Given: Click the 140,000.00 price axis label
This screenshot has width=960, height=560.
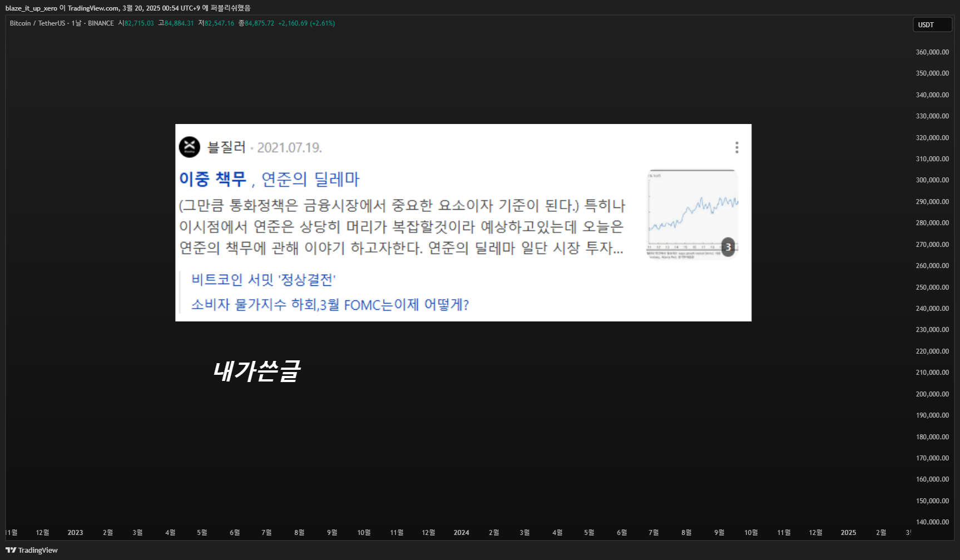Looking at the screenshot, I should pyautogui.click(x=932, y=522).
